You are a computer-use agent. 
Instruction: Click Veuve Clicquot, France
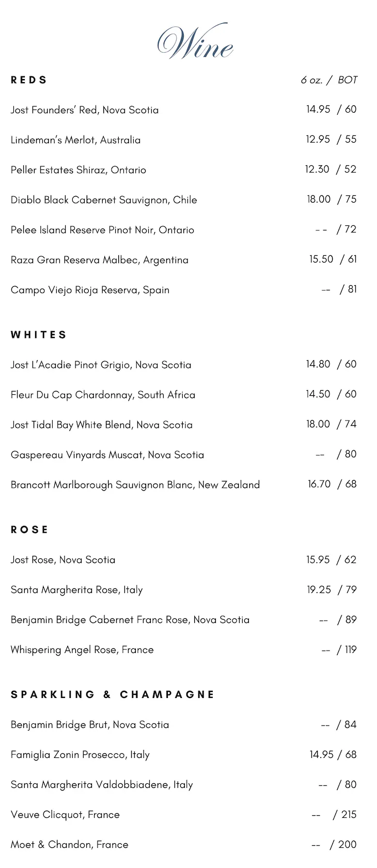[x=65, y=814]
